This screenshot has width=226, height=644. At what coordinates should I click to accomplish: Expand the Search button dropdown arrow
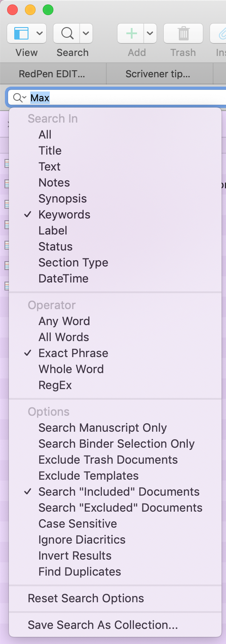[86, 33]
